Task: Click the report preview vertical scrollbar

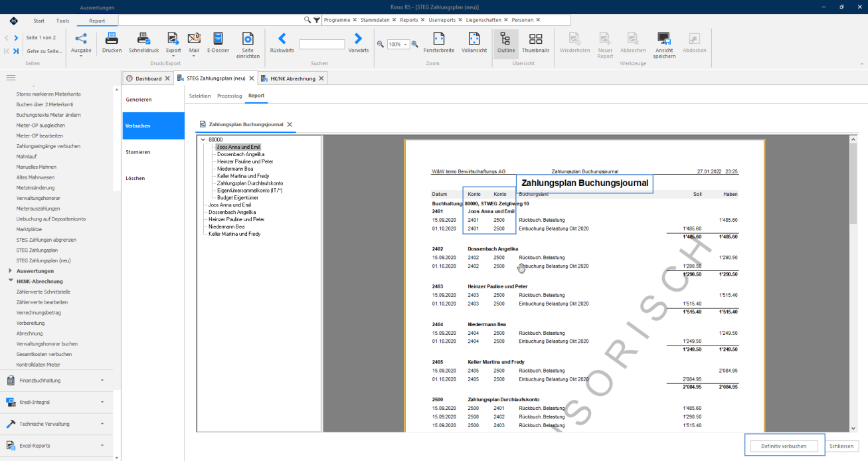Action: coord(853,284)
